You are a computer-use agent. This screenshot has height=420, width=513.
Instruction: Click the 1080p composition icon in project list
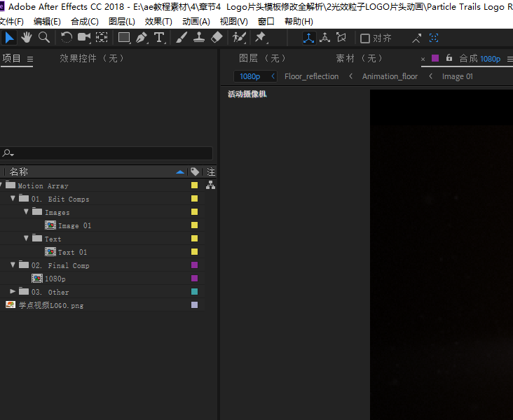click(37, 279)
